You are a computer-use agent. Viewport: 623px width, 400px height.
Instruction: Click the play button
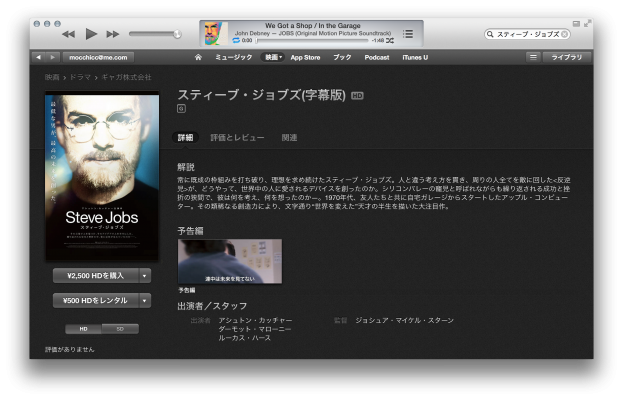pyautogui.click(x=91, y=34)
